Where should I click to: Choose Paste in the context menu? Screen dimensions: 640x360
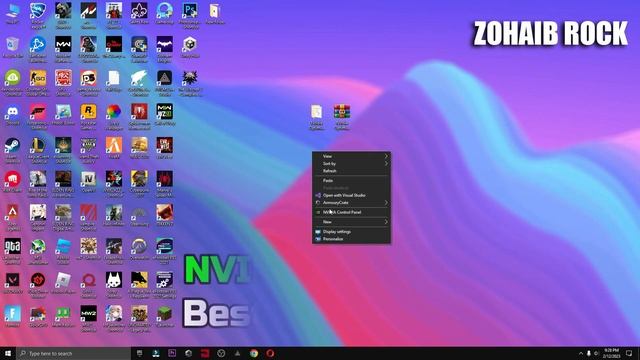[x=351, y=180]
